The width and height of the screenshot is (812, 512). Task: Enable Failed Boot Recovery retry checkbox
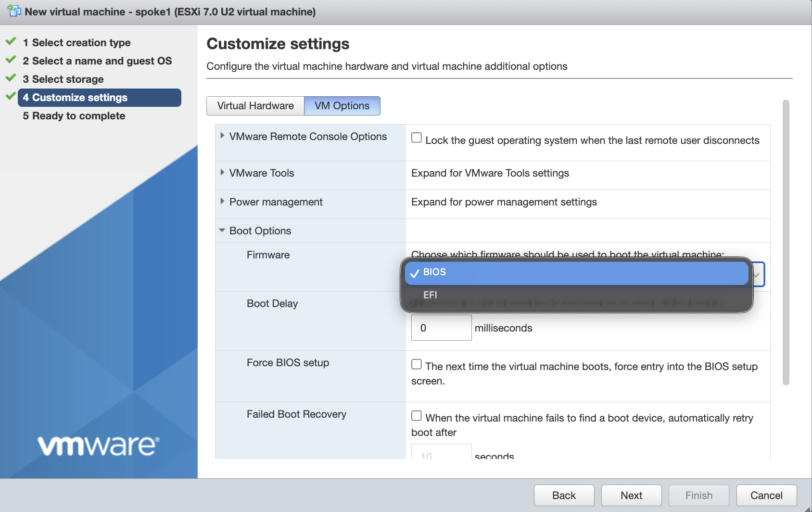417,416
